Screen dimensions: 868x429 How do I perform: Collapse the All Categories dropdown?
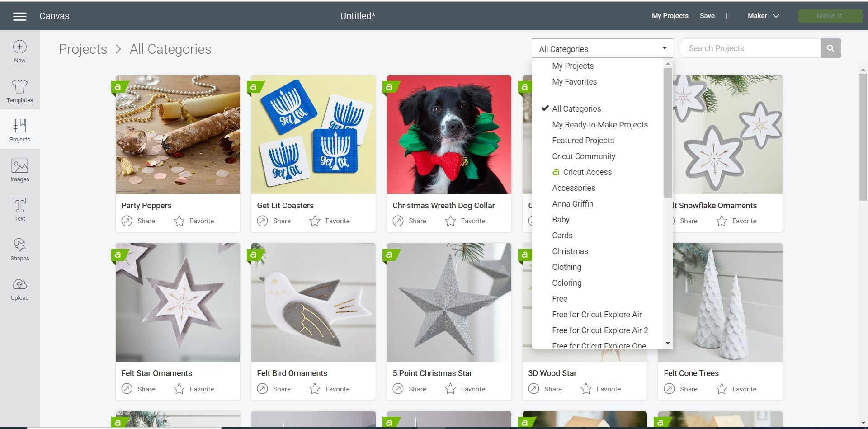[602, 48]
